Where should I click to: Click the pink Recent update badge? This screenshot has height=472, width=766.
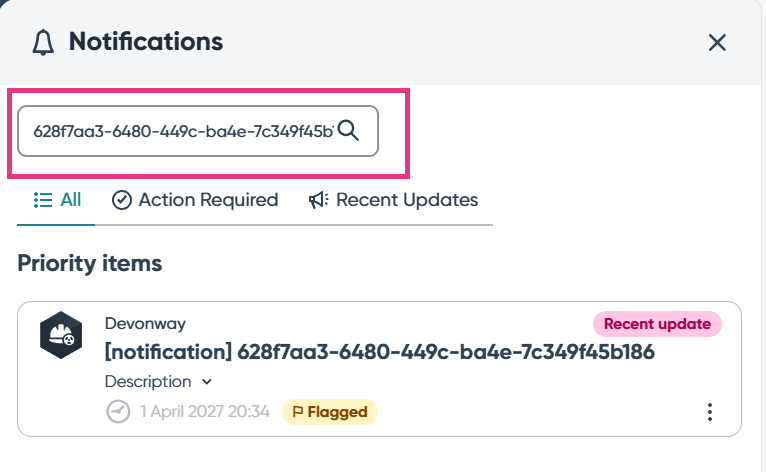[657, 324]
